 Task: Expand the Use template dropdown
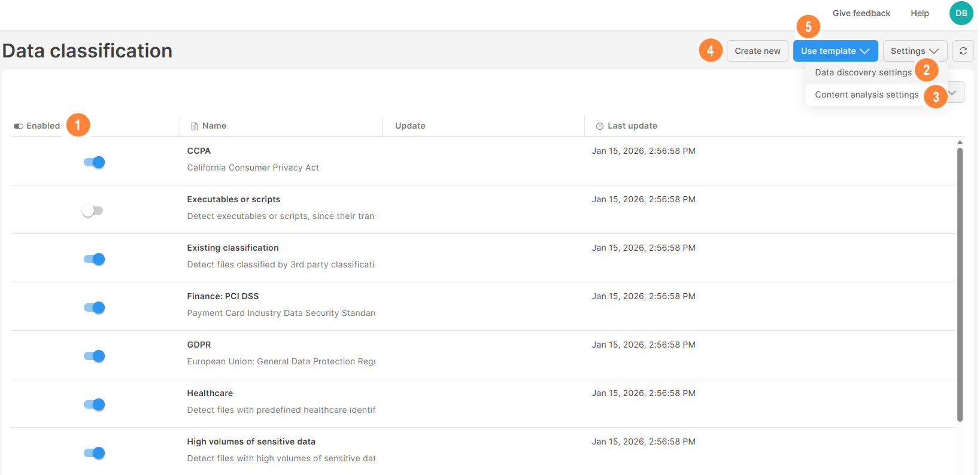835,51
